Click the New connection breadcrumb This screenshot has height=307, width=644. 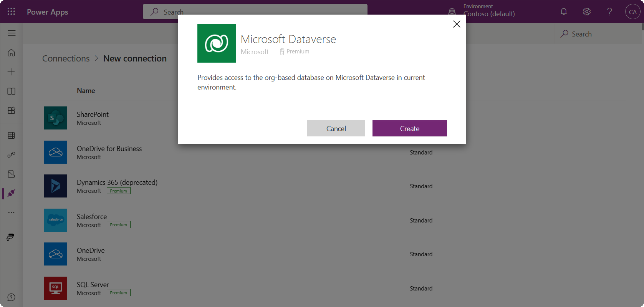point(135,58)
